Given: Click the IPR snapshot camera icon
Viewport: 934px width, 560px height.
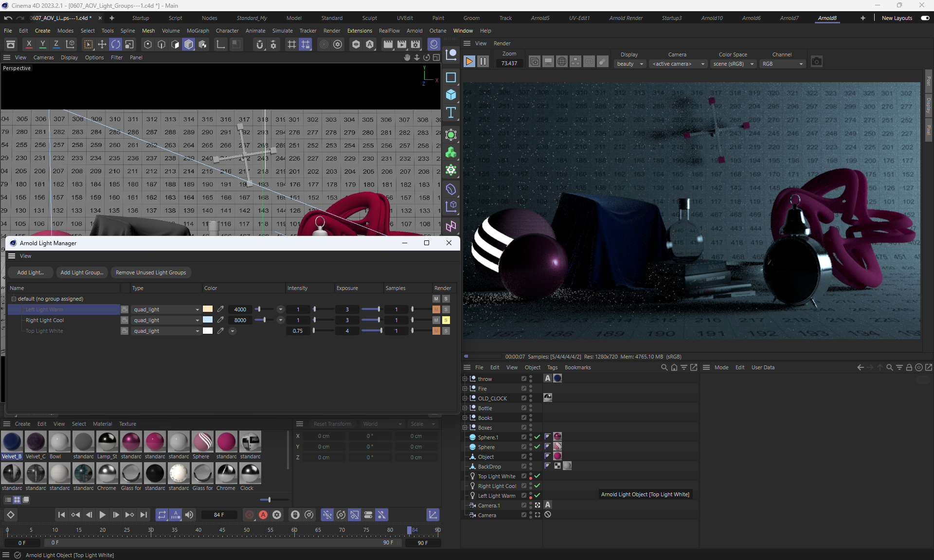Looking at the screenshot, I should (816, 62).
